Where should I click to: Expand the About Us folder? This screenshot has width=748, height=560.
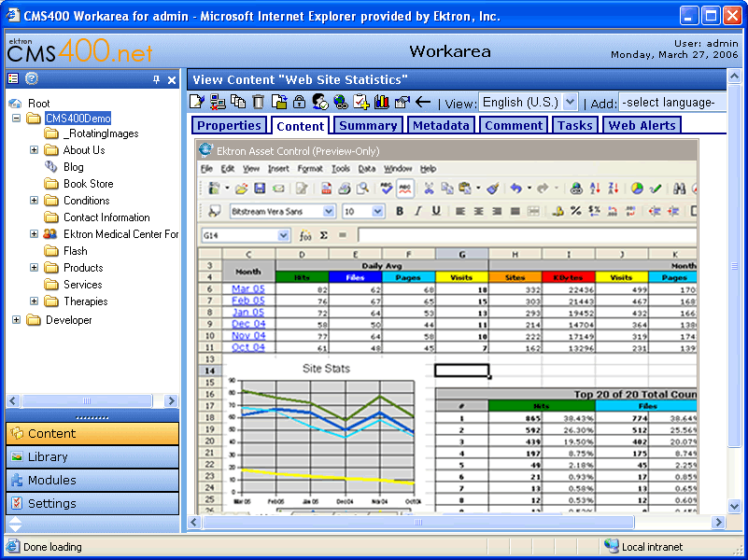coord(34,149)
